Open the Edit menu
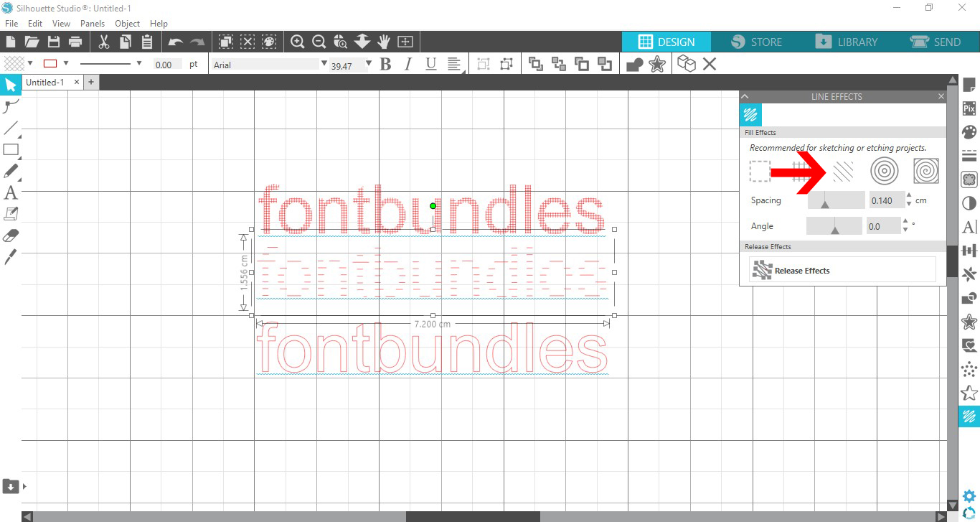 35,24
